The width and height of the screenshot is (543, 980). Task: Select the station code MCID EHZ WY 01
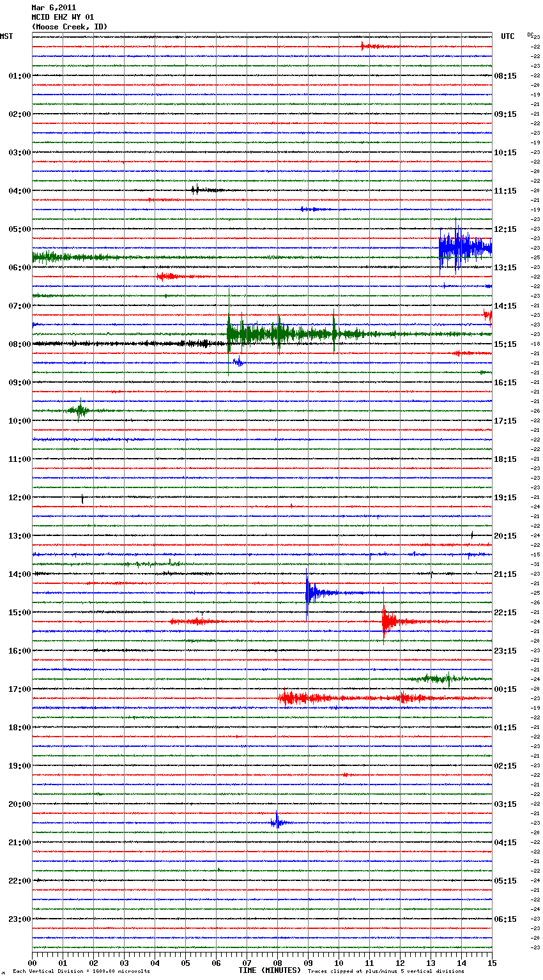pos(63,17)
